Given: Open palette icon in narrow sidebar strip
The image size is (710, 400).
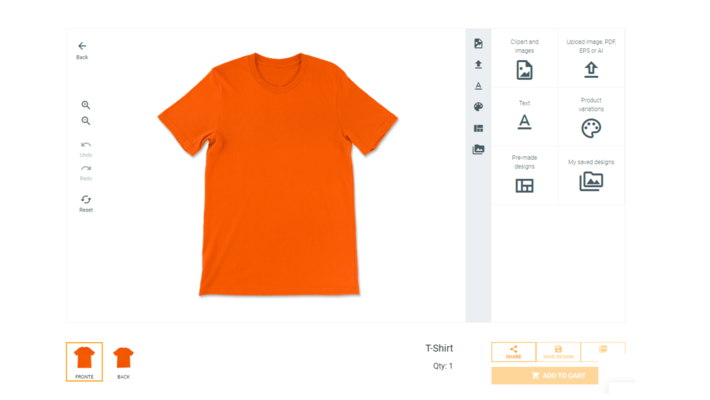Looking at the screenshot, I should point(478,107).
